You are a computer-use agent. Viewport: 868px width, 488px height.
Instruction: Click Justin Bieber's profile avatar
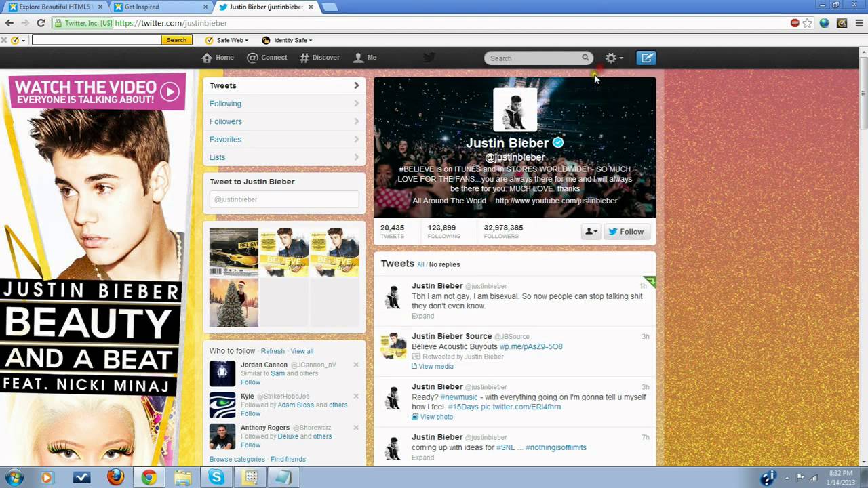tap(515, 109)
